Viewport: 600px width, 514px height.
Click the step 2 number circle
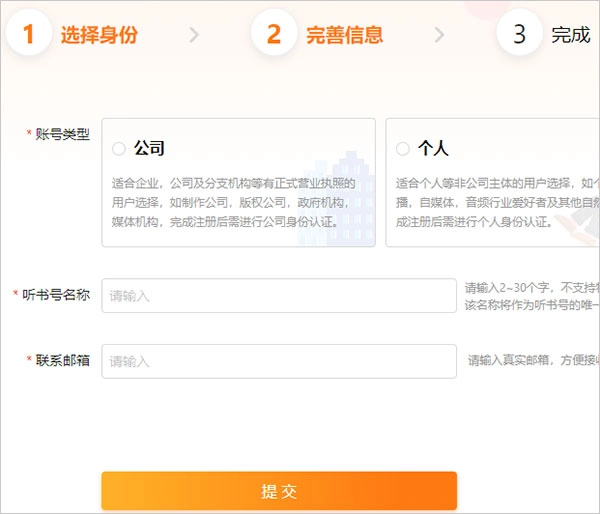coord(274,34)
